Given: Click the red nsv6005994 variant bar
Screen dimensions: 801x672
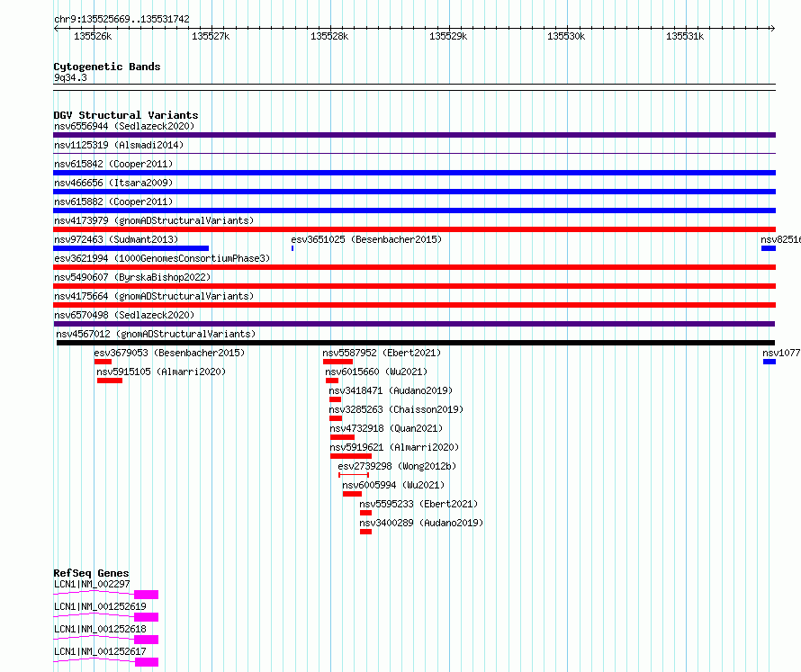Looking at the screenshot, I should click(352, 494).
